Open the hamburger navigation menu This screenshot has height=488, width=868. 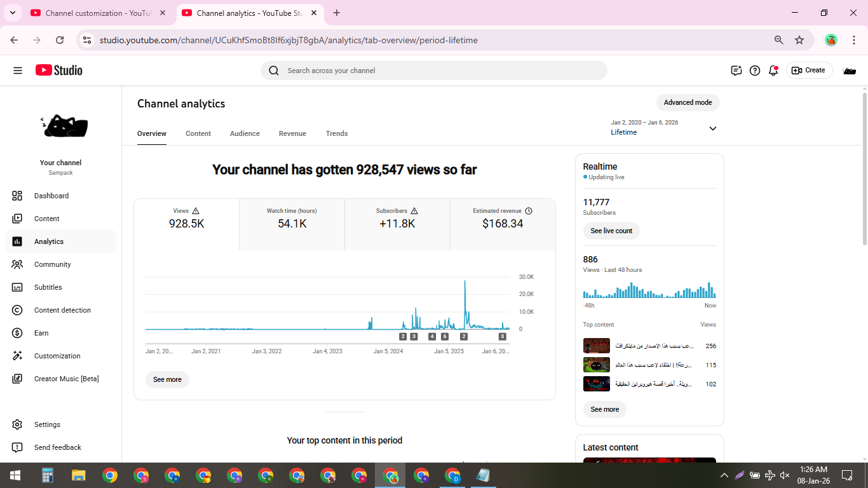18,71
